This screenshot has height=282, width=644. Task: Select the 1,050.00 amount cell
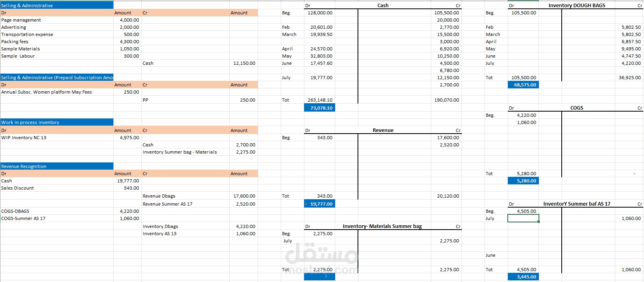pos(127,49)
